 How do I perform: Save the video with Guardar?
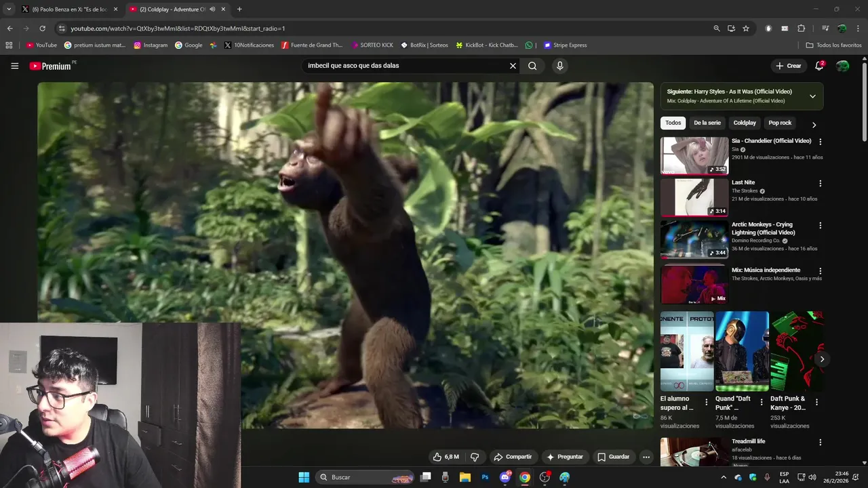614,457
